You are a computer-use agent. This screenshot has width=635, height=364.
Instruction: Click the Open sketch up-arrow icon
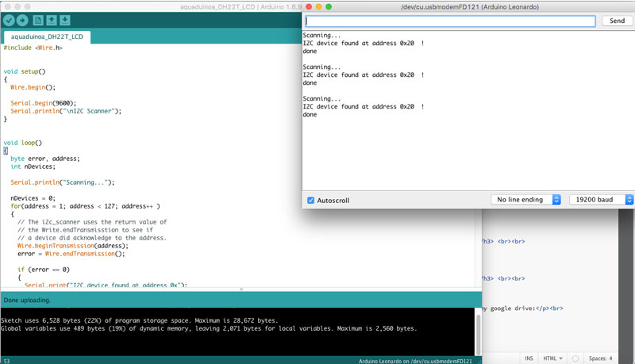(x=52, y=21)
